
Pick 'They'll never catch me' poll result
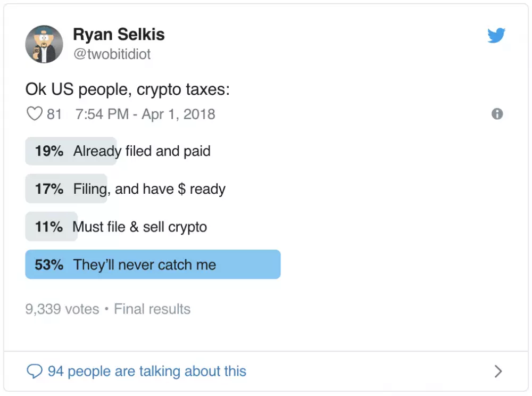point(145,265)
